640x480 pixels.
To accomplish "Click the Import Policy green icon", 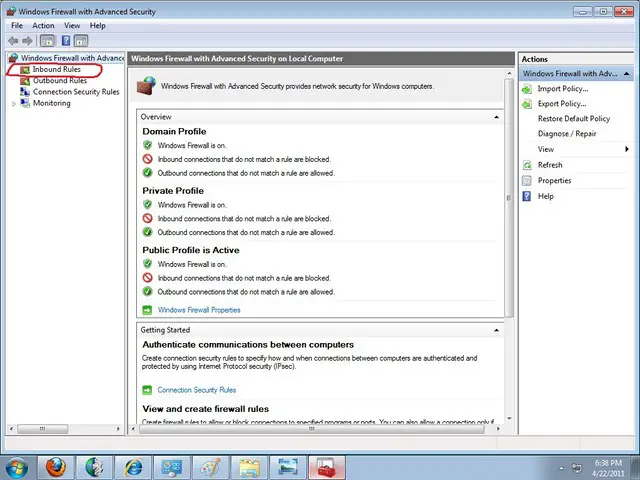I will pyautogui.click(x=527, y=89).
